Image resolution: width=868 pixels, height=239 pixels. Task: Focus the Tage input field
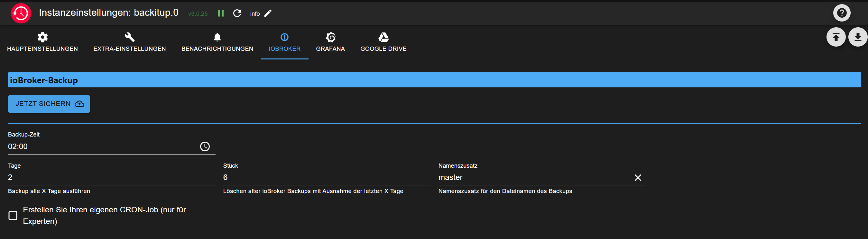tap(111, 177)
